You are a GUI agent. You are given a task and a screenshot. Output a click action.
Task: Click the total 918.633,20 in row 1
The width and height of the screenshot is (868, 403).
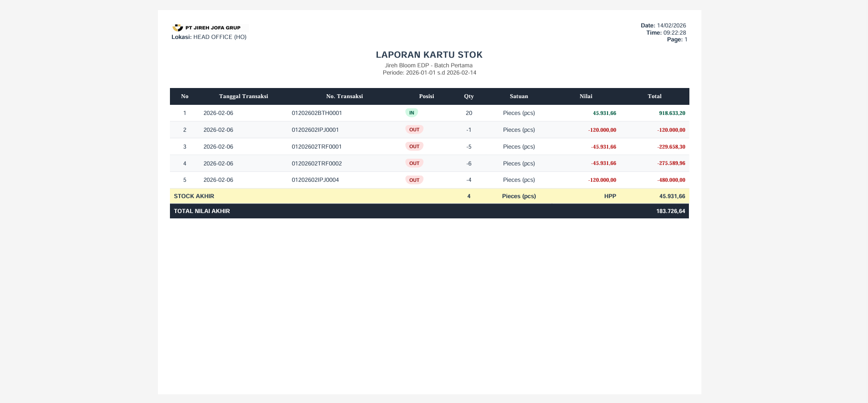point(672,113)
